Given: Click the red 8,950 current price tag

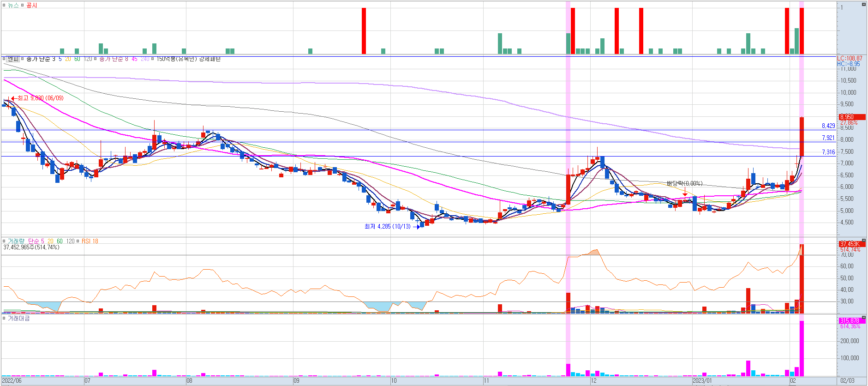Looking at the screenshot, I should pyautogui.click(x=852, y=117).
